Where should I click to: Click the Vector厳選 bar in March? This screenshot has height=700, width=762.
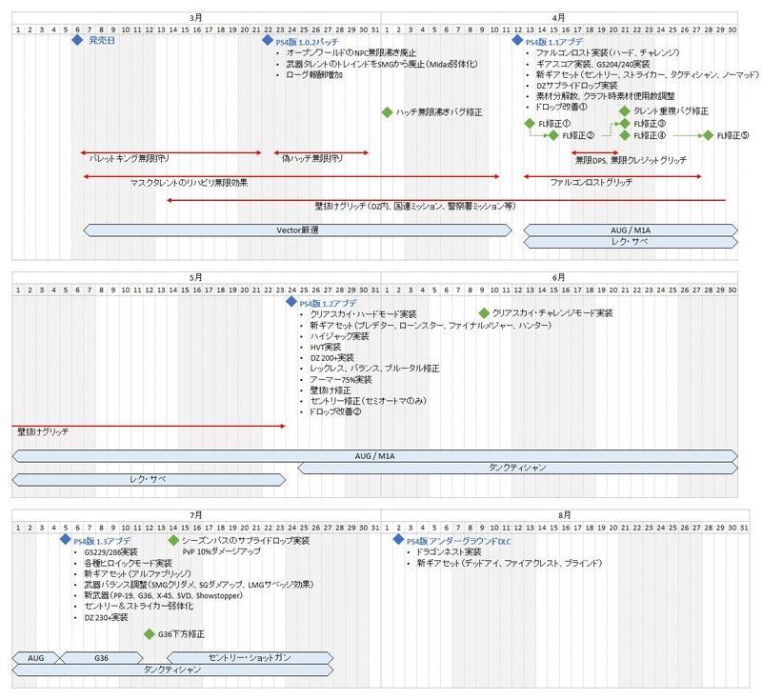(297, 230)
